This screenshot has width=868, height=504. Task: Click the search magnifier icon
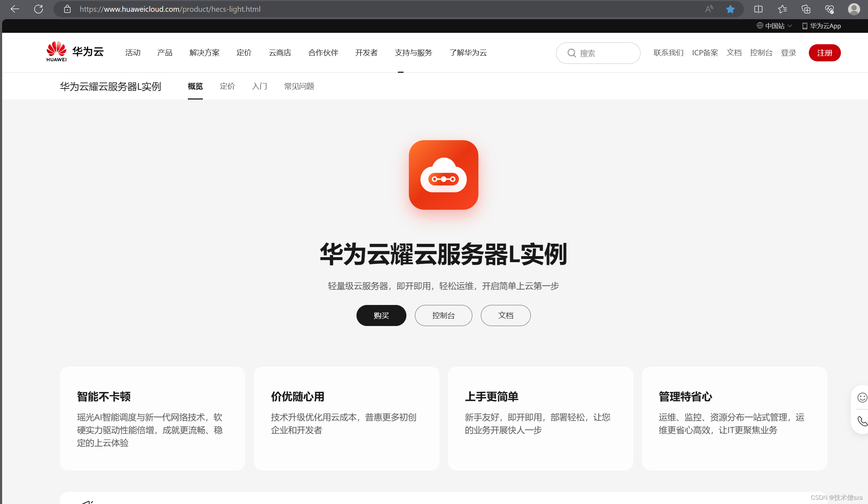point(572,53)
